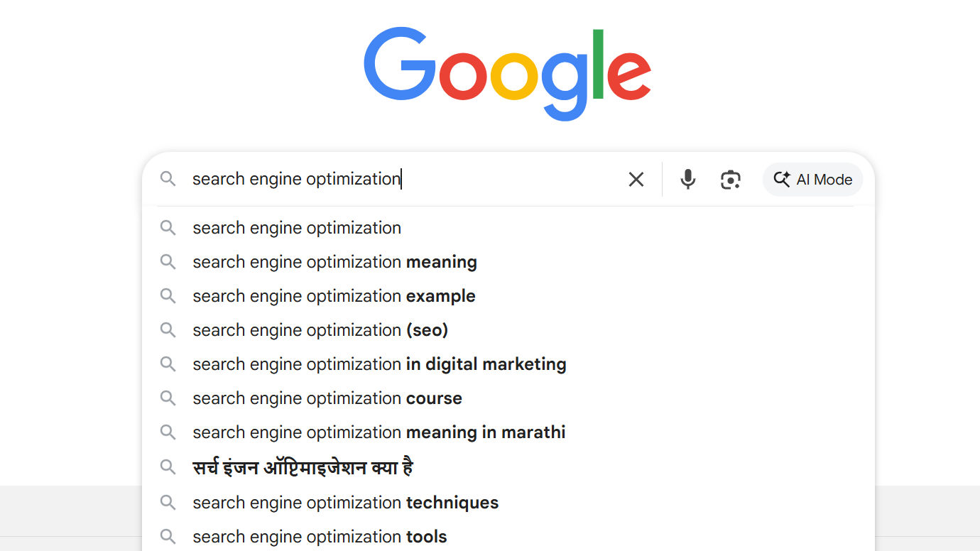
Task: Select 'search engine optimization tools' suggestion
Action: click(320, 537)
